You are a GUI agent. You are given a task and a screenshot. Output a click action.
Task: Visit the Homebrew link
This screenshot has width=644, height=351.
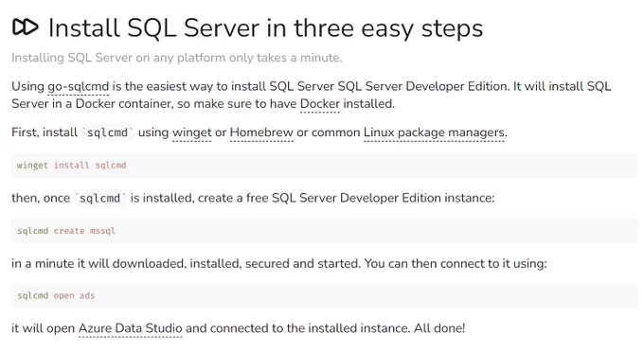[261, 132]
